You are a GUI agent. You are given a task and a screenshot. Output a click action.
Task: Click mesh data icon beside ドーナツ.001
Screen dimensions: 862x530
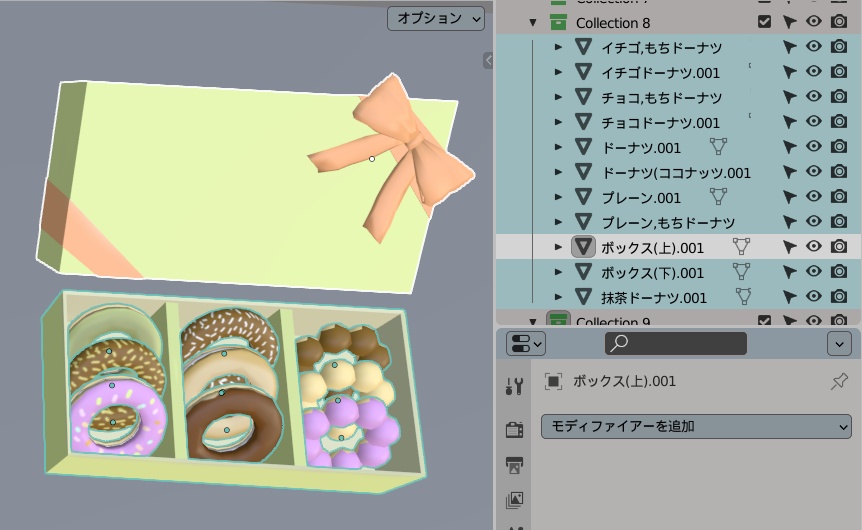tap(718, 146)
